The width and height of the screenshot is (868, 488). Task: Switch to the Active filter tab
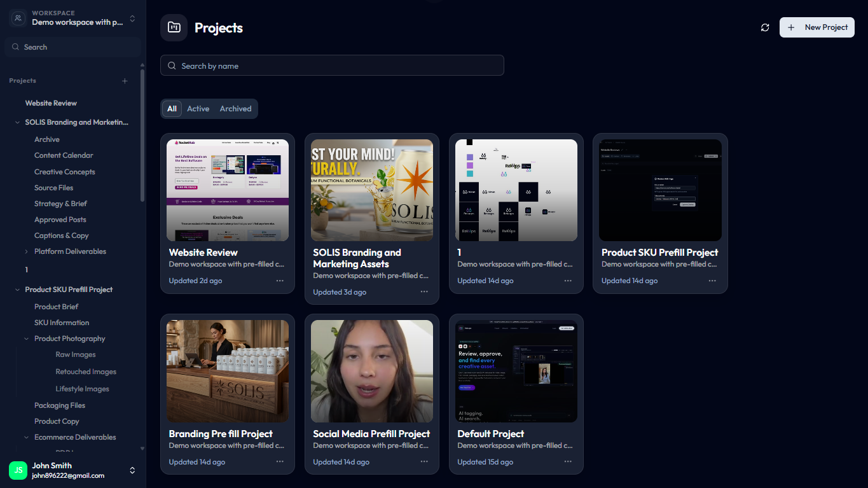pos(198,109)
